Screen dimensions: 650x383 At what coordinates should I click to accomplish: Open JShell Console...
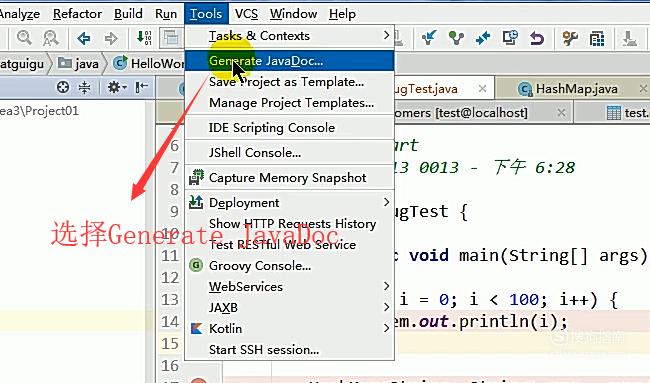pos(289,153)
